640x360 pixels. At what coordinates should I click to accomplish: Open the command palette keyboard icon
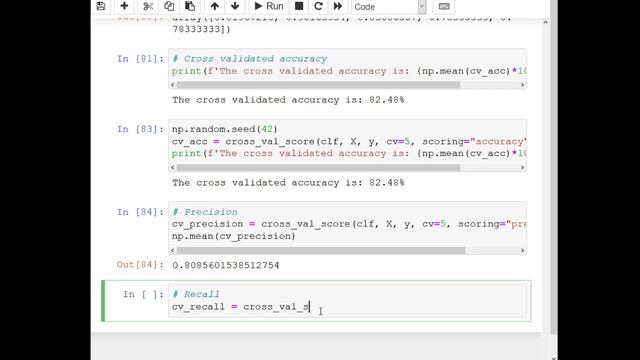pos(444,7)
